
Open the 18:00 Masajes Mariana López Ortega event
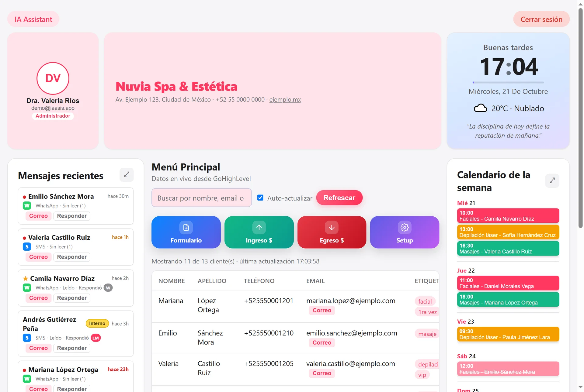[x=508, y=300]
